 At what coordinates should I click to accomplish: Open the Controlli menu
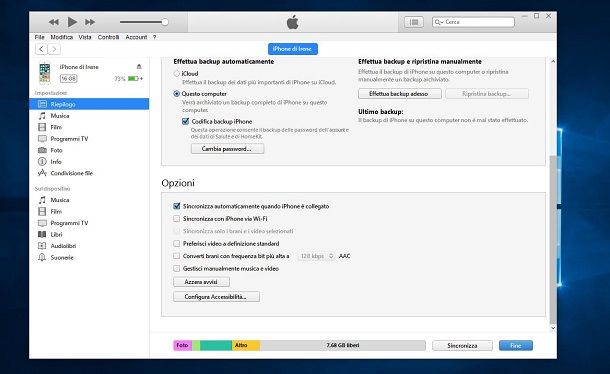(x=108, y=37)
